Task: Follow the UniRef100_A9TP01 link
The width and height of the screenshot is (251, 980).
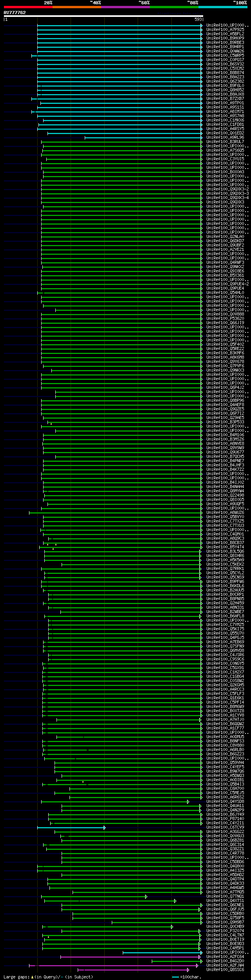Action: point(225,103)
